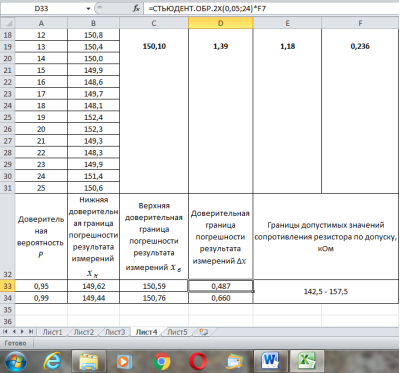Click the insert function fx icon
This screenshot has width=400, height=373.
coord(136,9)
